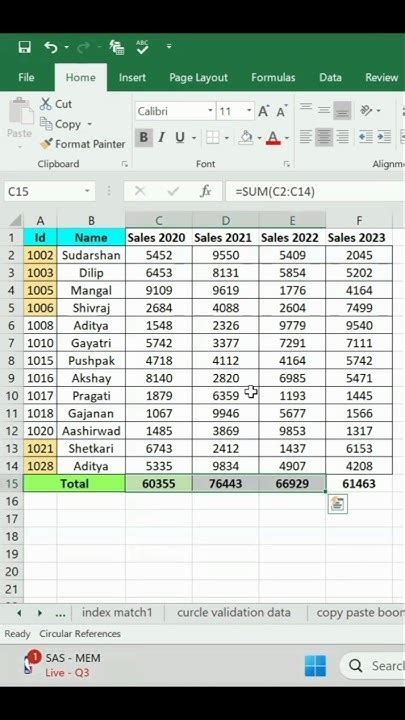Click the Paste Options smart tag icon

338,504
